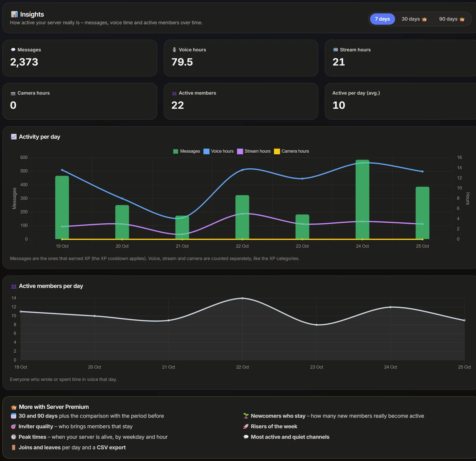Screen dimensions: 476x461
Task: Click the 24 Oct point in Active members chart
Action: [x=390, y=307]
